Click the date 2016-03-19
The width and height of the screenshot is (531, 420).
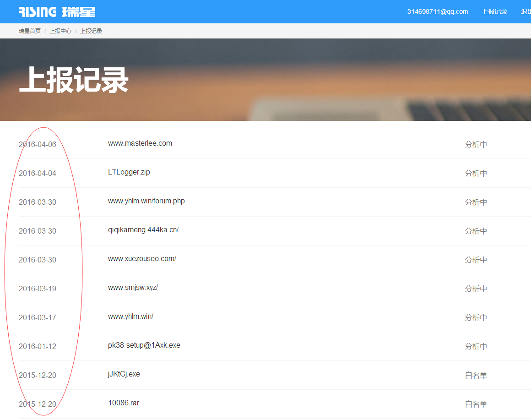point(37,289)
